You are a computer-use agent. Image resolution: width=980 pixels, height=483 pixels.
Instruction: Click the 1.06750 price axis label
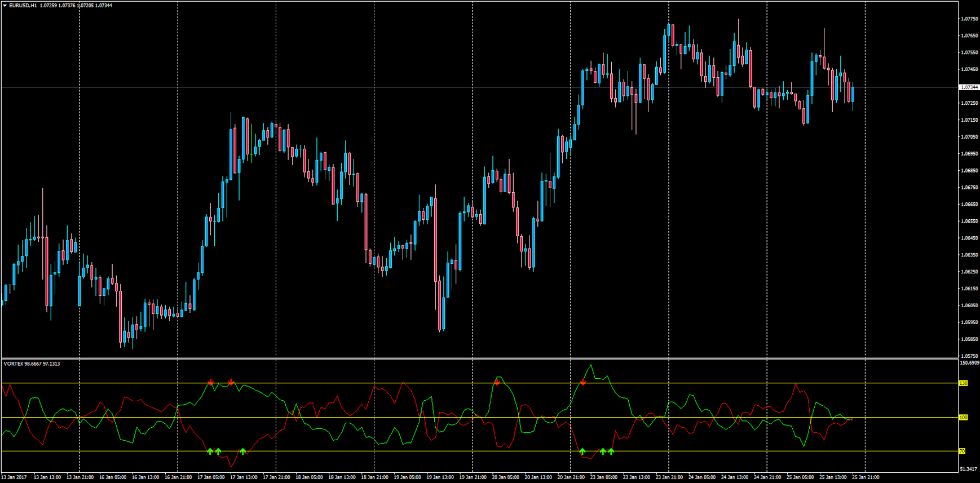969,188
